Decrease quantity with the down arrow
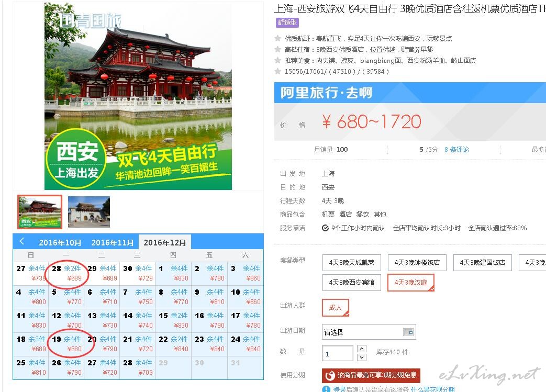This screenshot has height=392, width=546. (x=362, y=357)
